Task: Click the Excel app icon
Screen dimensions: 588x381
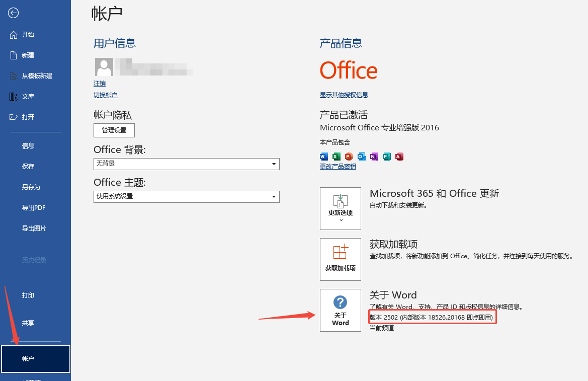Action: (x=337, y=157)
